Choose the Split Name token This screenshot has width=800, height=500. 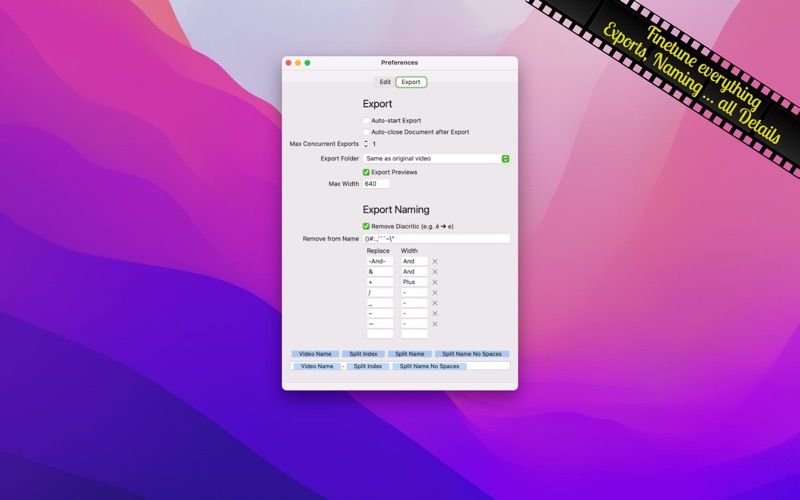(x=410, y=354)
